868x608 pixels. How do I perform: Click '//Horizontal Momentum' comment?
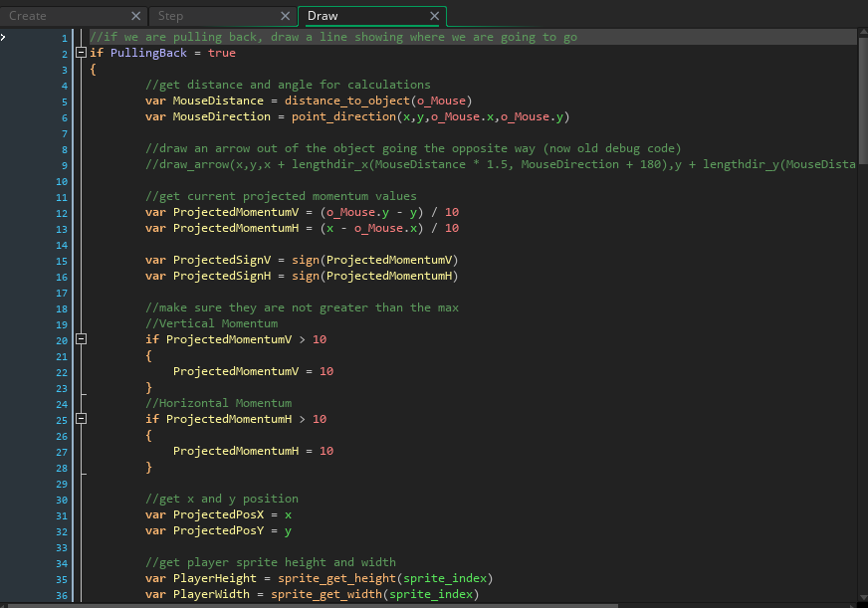pyautogui.click(x=218, y=403)
